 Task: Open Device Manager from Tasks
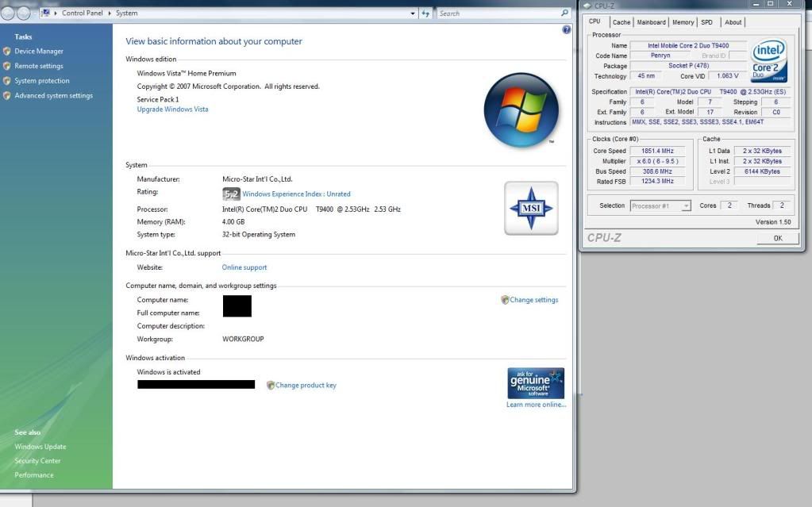click(39, 52)
